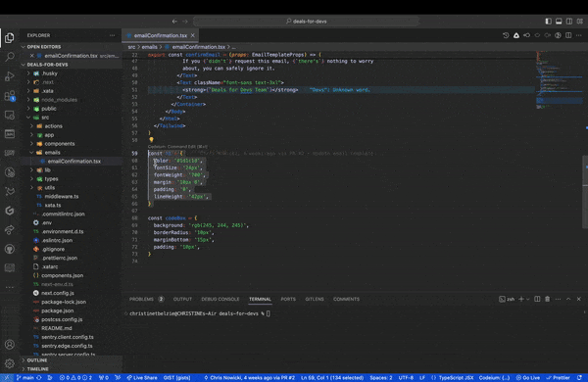Click Explorer views and more actions ellipsis
This screenshot has width=588, height=382.
[x=112, y=35]
